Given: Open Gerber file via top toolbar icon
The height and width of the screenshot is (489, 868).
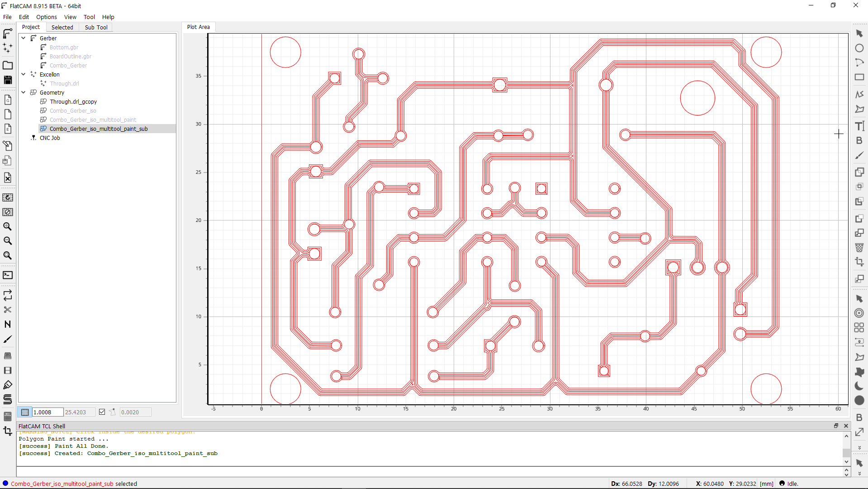Looking at the screenshot, I should 8,34.
